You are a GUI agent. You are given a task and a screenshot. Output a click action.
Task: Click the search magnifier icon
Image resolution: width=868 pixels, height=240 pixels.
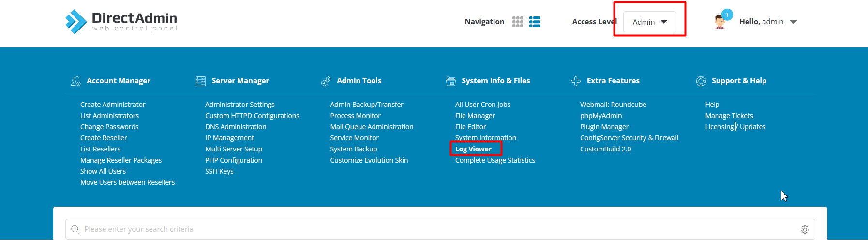pyautogui.click(x=75, y=229)
